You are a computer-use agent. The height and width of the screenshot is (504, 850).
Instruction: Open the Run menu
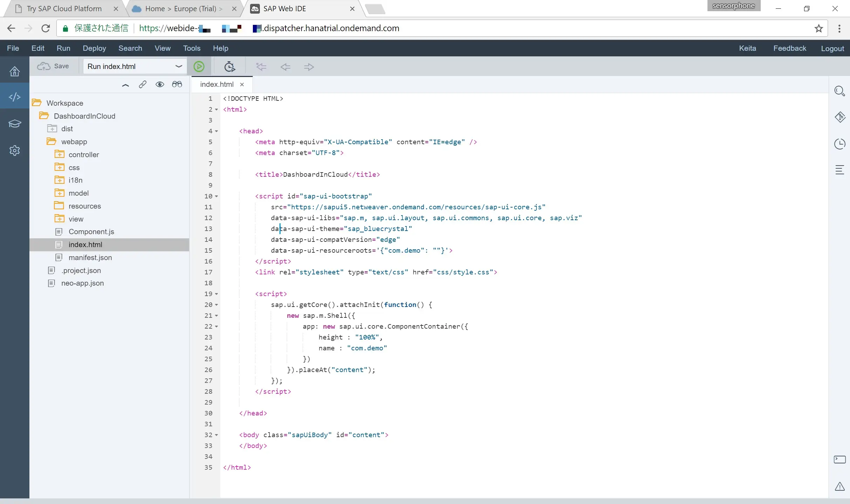click(63, 48)
